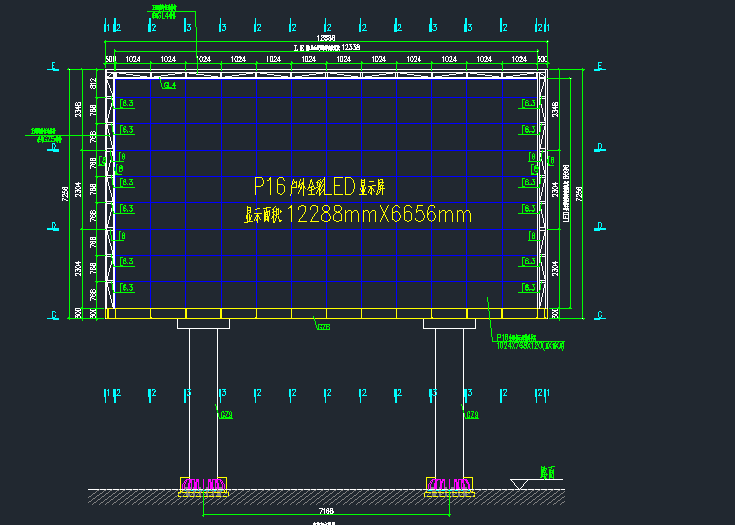Select the GL4 beam label

(169, 86)
